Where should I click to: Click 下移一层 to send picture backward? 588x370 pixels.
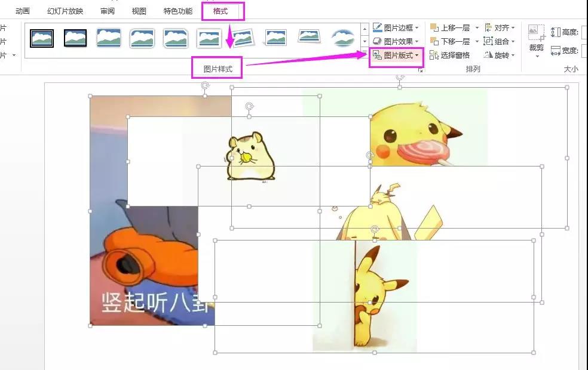point(452,41)
